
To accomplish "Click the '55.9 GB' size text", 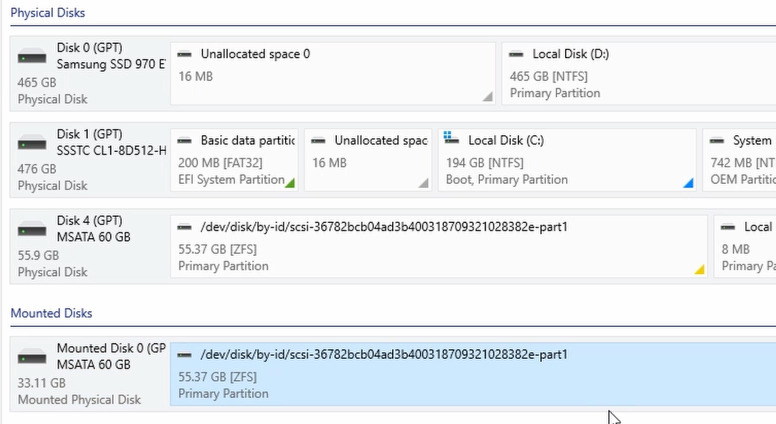I will click(x=38, y=255).
